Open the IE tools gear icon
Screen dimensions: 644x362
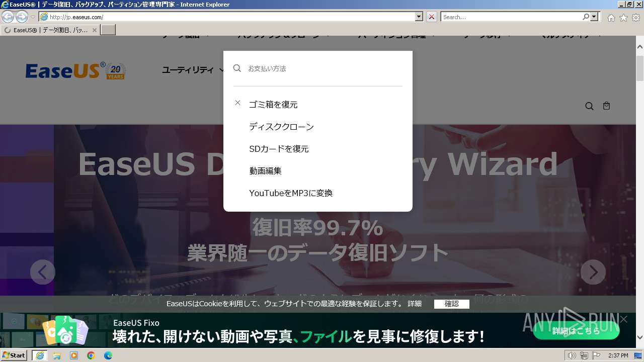pyautogui.click(x=636, y=18)
